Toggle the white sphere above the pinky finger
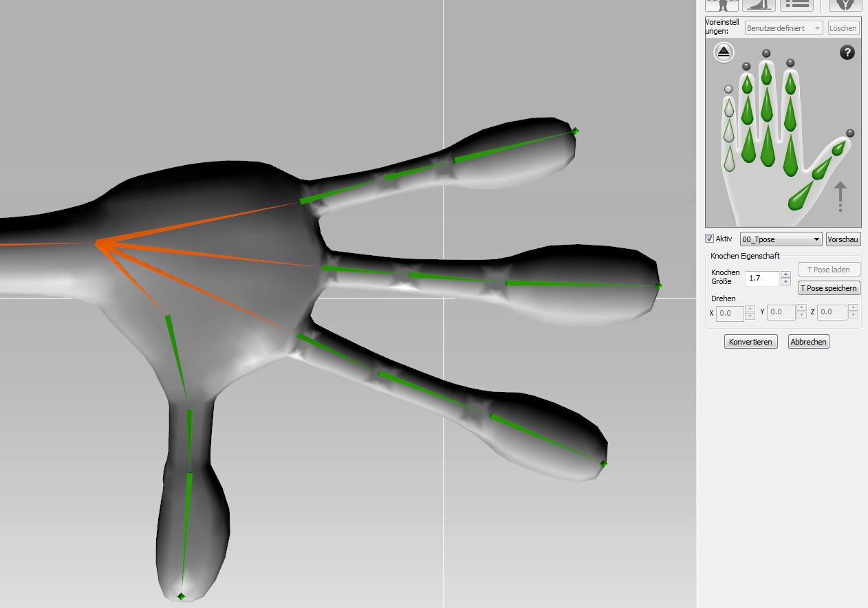Screen dimensions: 868x608 tap(728, 89)
